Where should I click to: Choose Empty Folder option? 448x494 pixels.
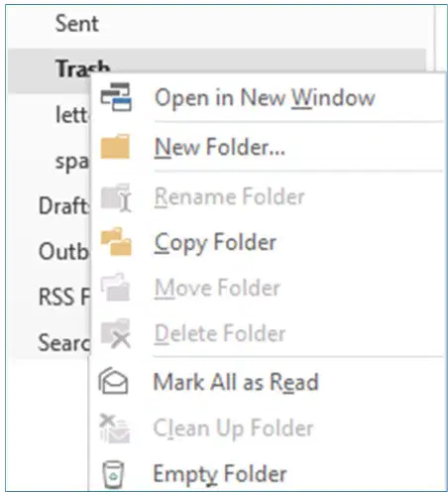(220, 474)
